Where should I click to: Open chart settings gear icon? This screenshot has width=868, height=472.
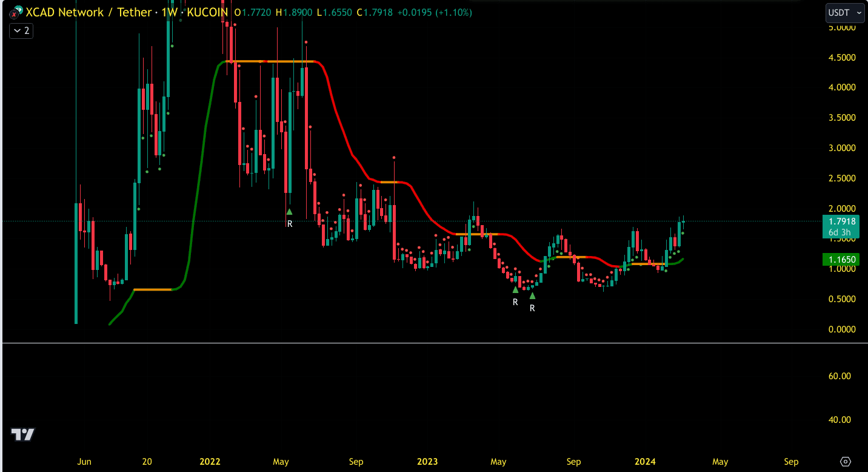(x=846, y=462)
